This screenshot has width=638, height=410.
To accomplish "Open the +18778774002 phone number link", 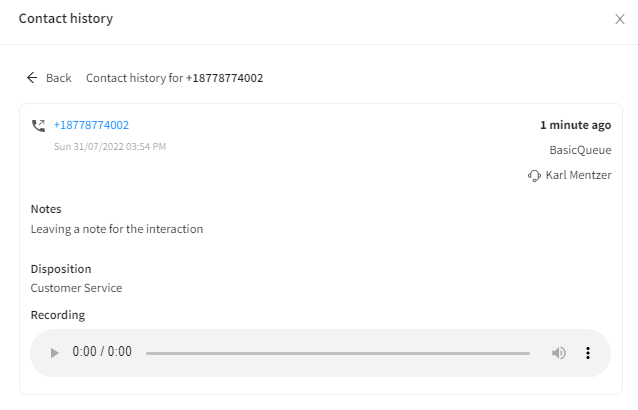I will tap(92, 125).
